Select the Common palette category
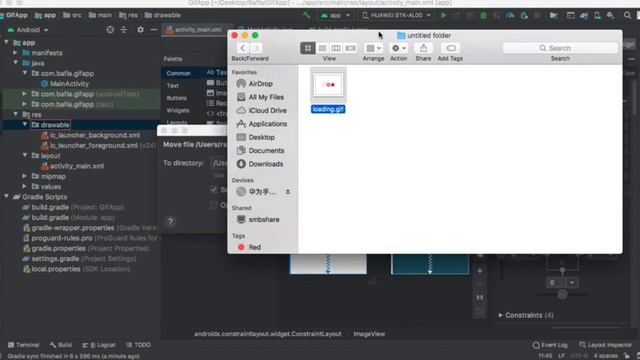The height and width of the screenshot is (360, 640). pos(178,73)
